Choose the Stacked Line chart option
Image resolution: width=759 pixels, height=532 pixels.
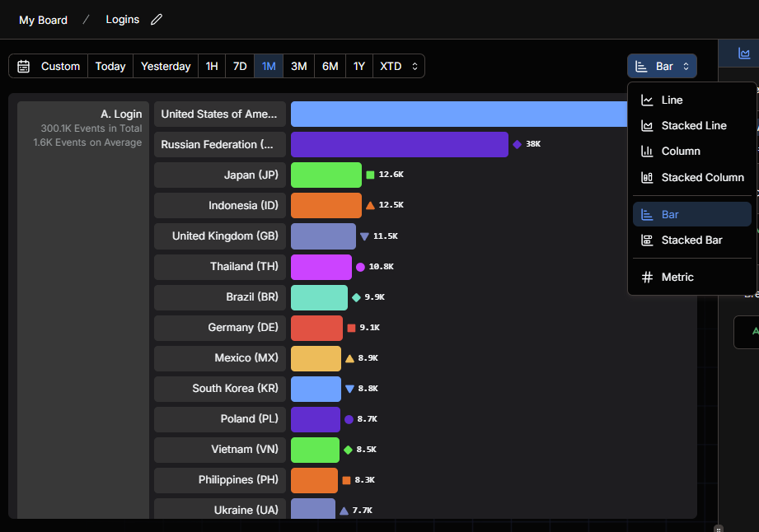[x=691, y=126]
